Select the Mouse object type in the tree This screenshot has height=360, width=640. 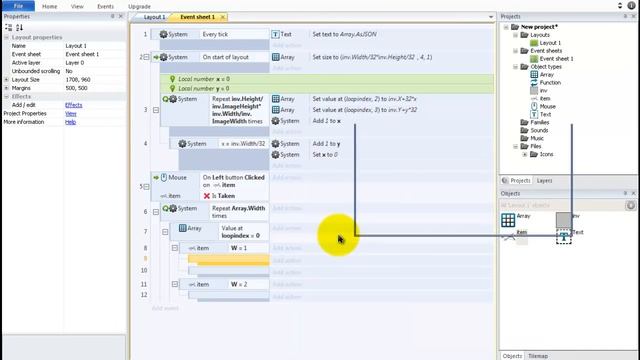(x=547, y=107)
